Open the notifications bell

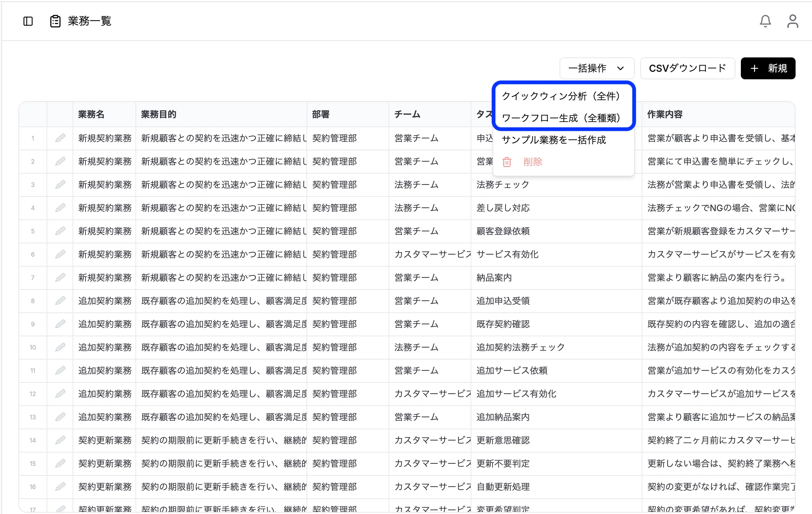[x=765, y=21]
